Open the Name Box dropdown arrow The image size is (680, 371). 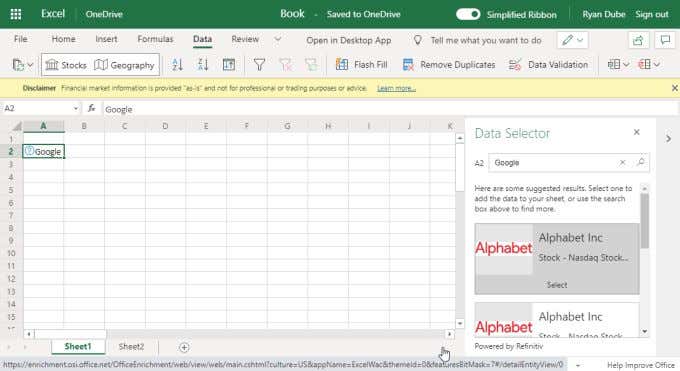[x=75, y=108]
